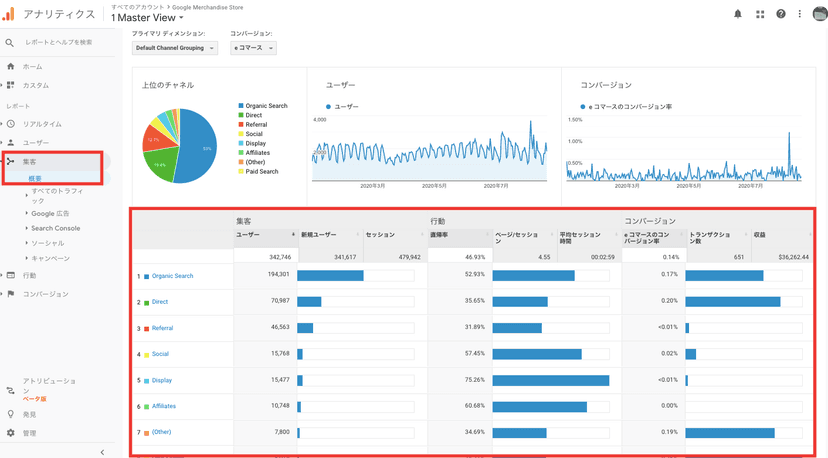Open the Referral channel link
The image size is (828, 458).
pyautogui.click(x=162, y=328)
